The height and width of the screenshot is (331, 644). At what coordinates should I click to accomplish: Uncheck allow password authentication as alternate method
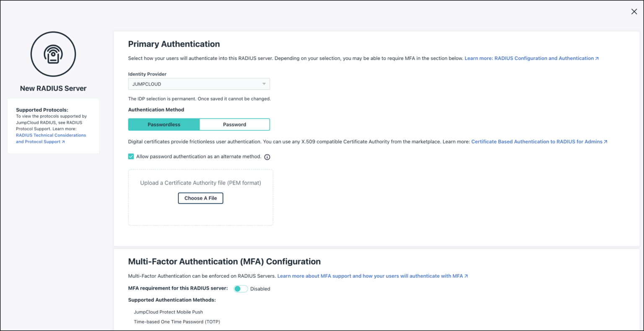click(x=131, y=156)
